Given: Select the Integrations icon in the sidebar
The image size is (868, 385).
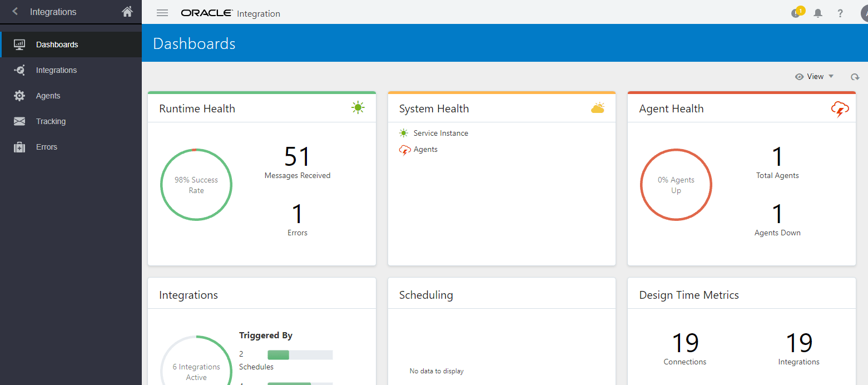Looking at the screenshot, I should 17,70.
